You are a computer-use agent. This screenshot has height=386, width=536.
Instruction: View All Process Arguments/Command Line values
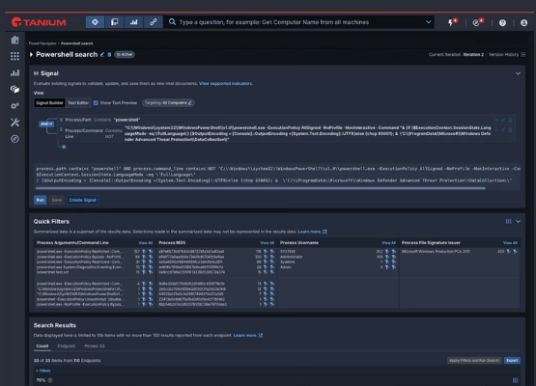[146, 243]
